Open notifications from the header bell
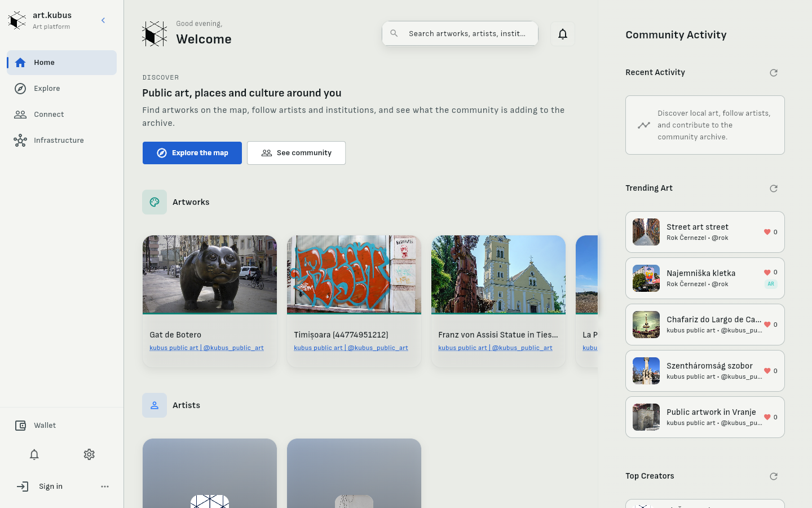 point(563,34)
